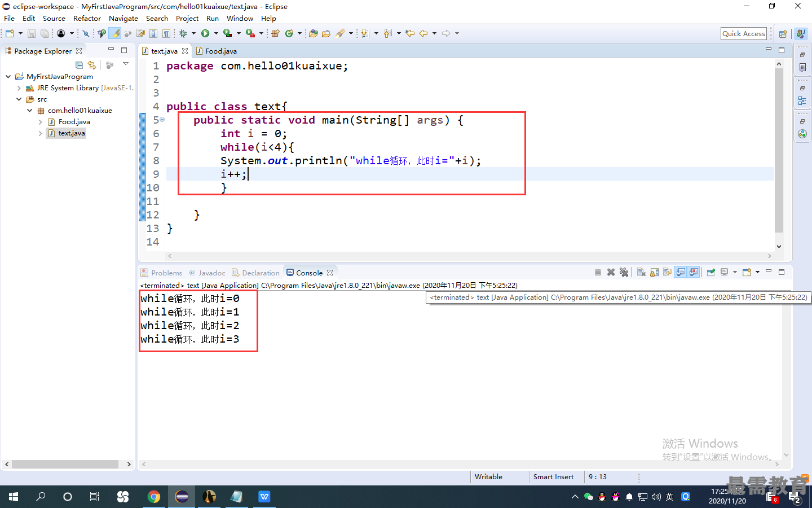
Task: Run the program with green Run button
Action: (205, 33)
